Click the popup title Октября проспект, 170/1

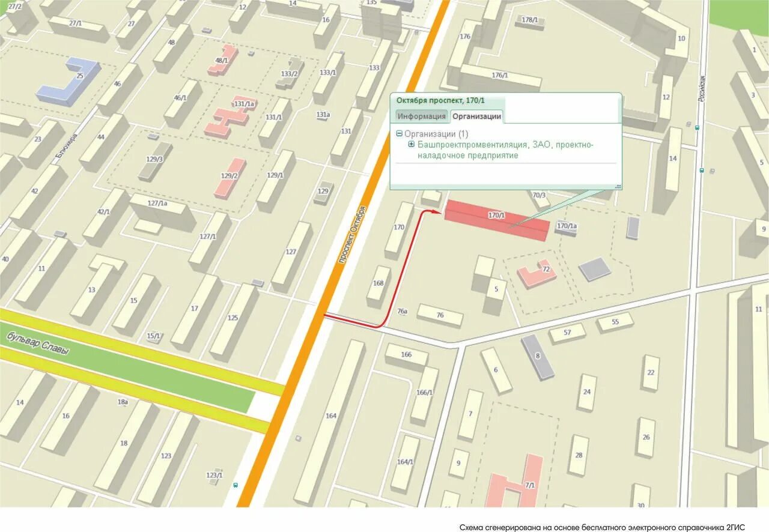(440, 100)
